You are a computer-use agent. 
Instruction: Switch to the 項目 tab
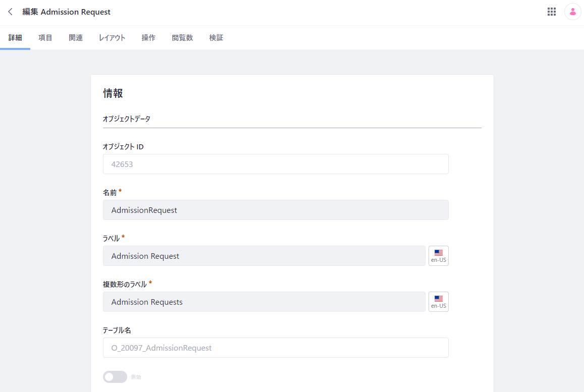(x=45, y=38)
